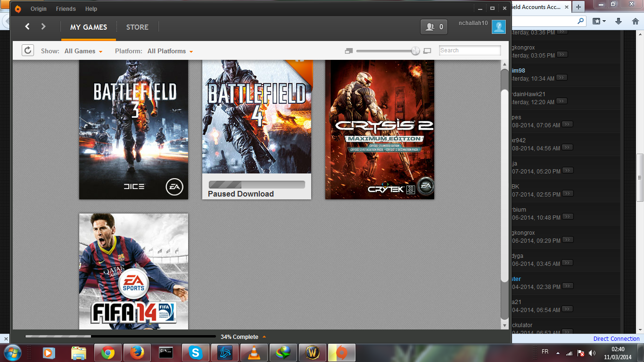Click the go-to-post button beside 04:56 AM
This screenshot has width=644, height=362.
tap(567, 148)
